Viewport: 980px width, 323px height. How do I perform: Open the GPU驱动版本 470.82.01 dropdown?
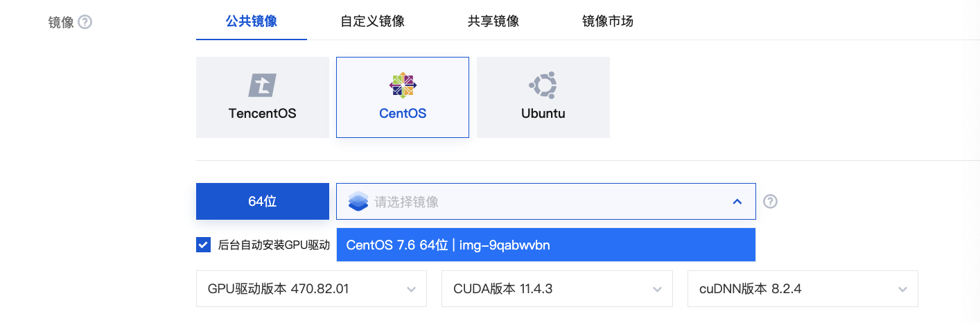311,288
